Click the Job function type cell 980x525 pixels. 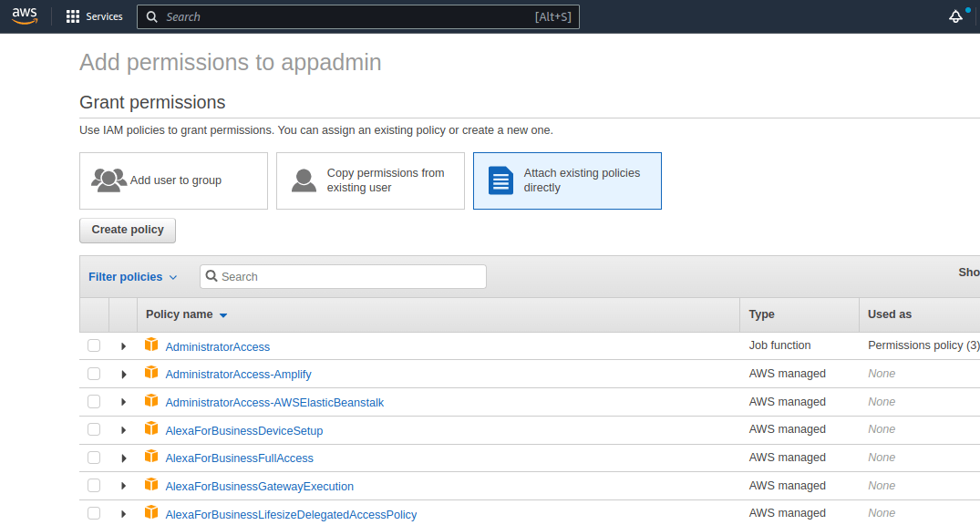click(x=779, y=345)
